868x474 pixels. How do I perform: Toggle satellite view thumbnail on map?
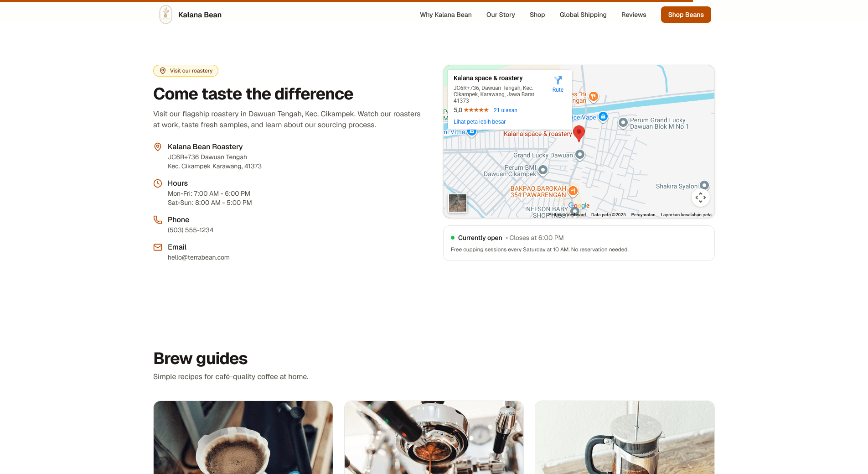click(x=457, y=203)
